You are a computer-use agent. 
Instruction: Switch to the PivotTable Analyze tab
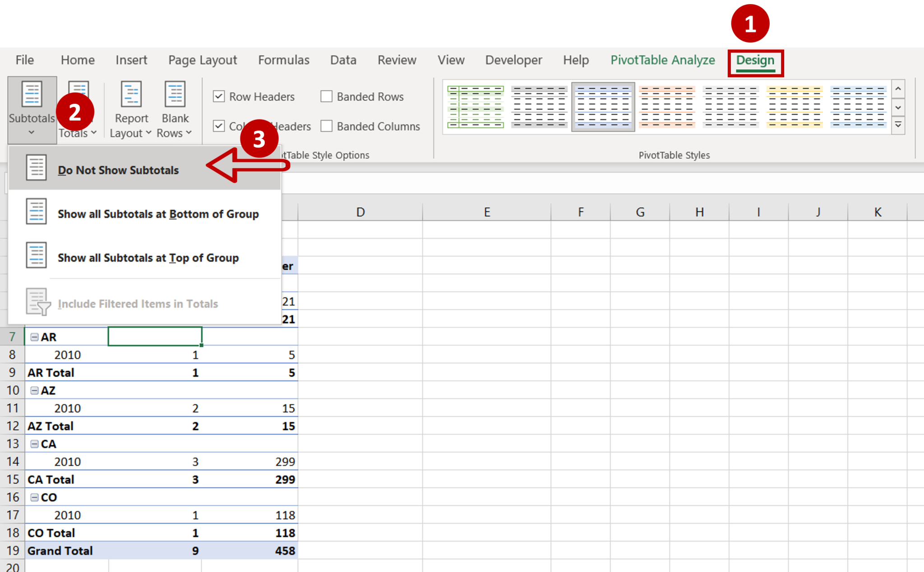point(663,60)
